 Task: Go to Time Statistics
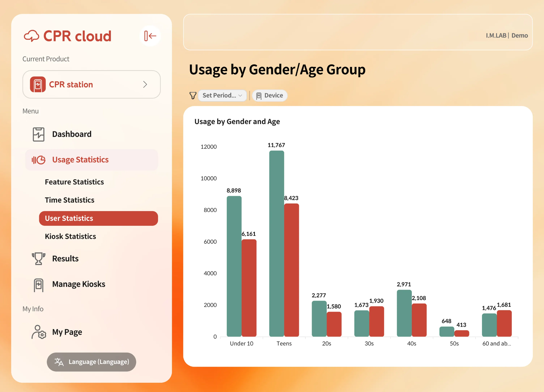(x=70, y=200)
